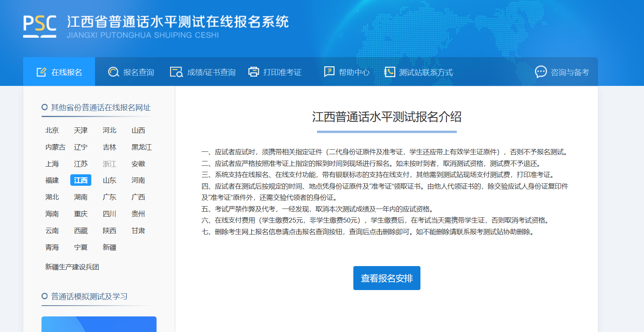The image size is (644, 332).
Task: Select 福建 province link
Action: [52, 180]
